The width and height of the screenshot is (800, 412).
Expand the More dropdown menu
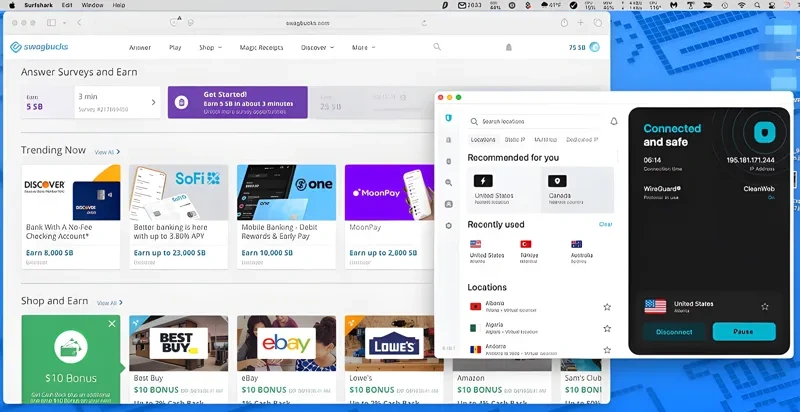pos(363,47)
